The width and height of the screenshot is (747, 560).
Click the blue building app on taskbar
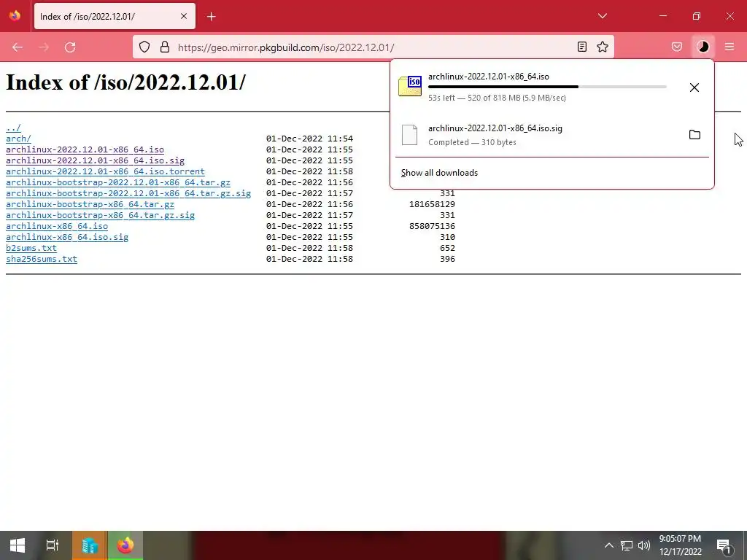click(90, 545)
